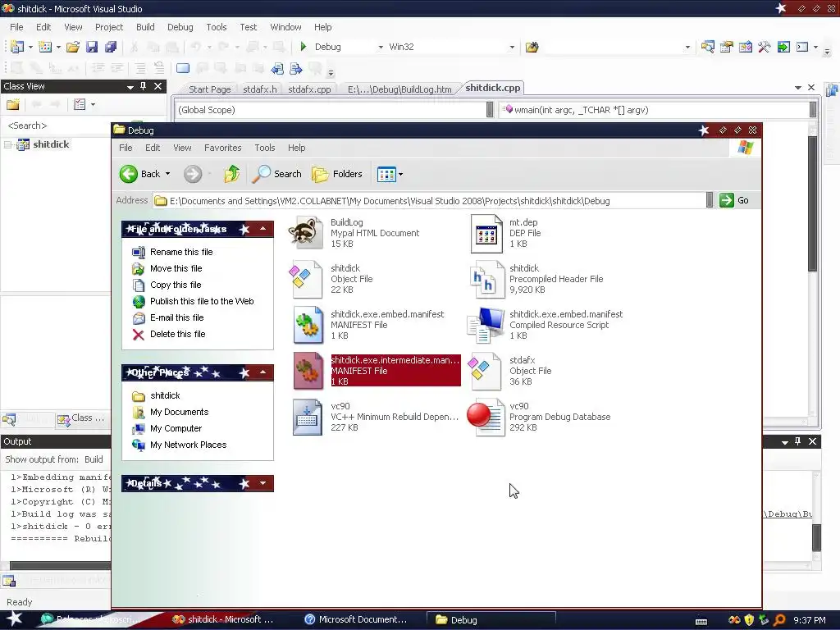840x630 pixels.
Task: Click Copy this file
Action: 176,285
